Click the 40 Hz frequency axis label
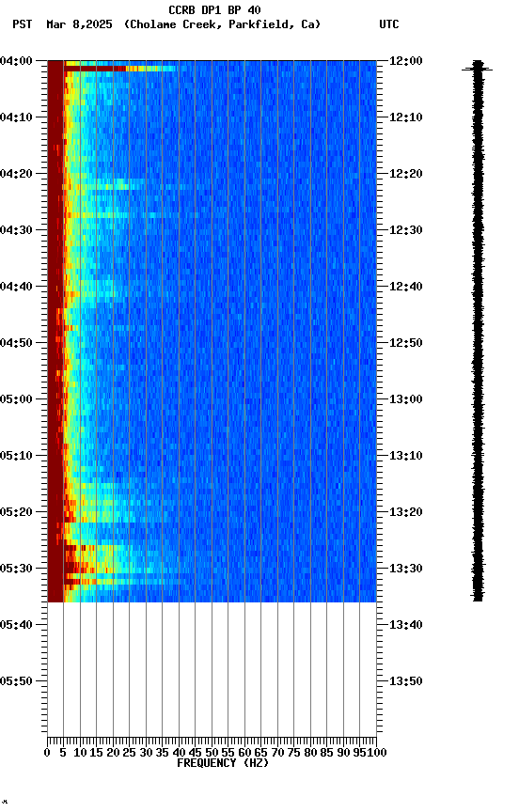 (x=179, y=753)
